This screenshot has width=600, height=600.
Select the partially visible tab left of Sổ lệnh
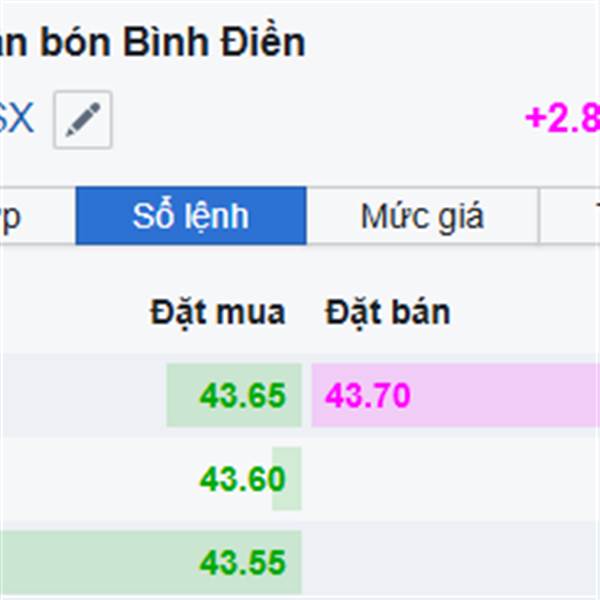pyautogui.click(x=38, y=215)
